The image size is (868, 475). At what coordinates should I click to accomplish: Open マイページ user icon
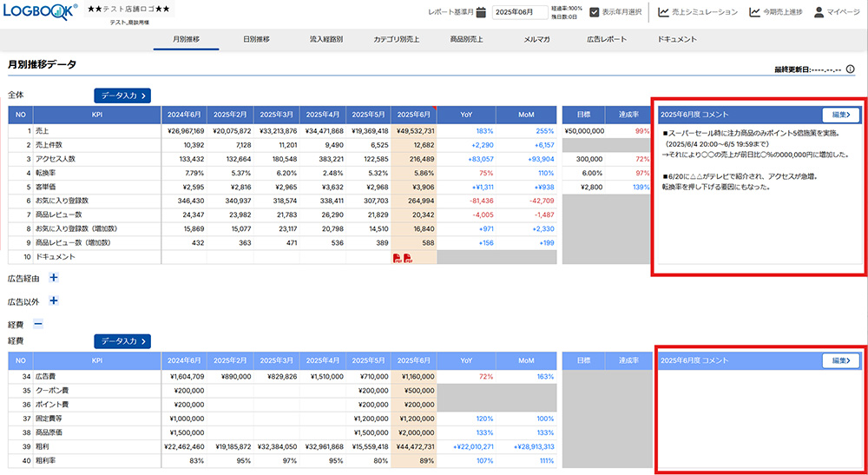pyautogui.click(x=819, y=12)
